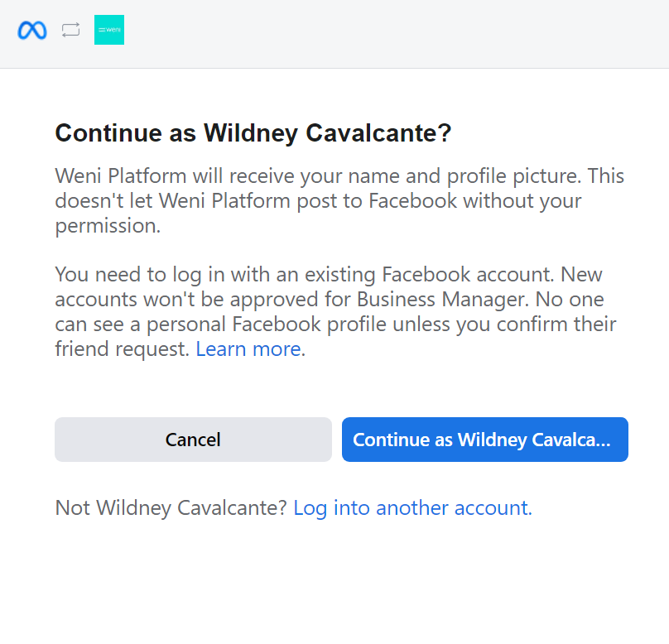Click the swap arrows icon between logos
The image size is (669, 644).
pyautogui.click(x=70, y=31)
